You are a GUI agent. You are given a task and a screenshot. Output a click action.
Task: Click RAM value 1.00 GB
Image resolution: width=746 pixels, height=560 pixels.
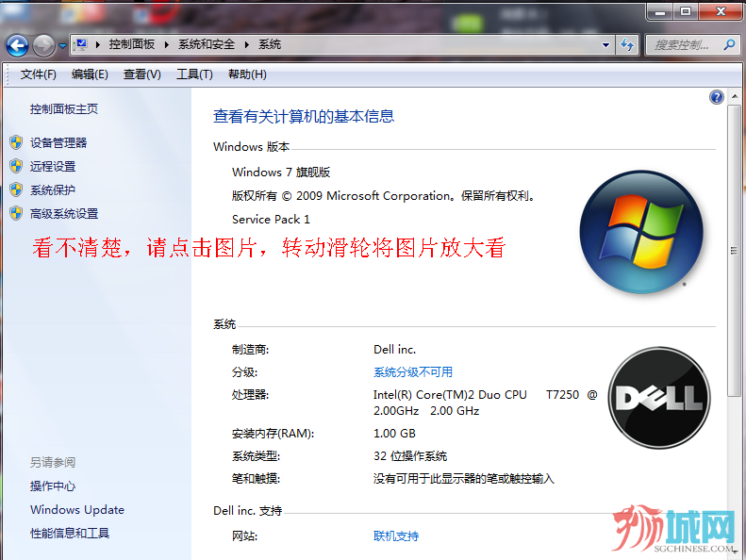tap(394, 434)
